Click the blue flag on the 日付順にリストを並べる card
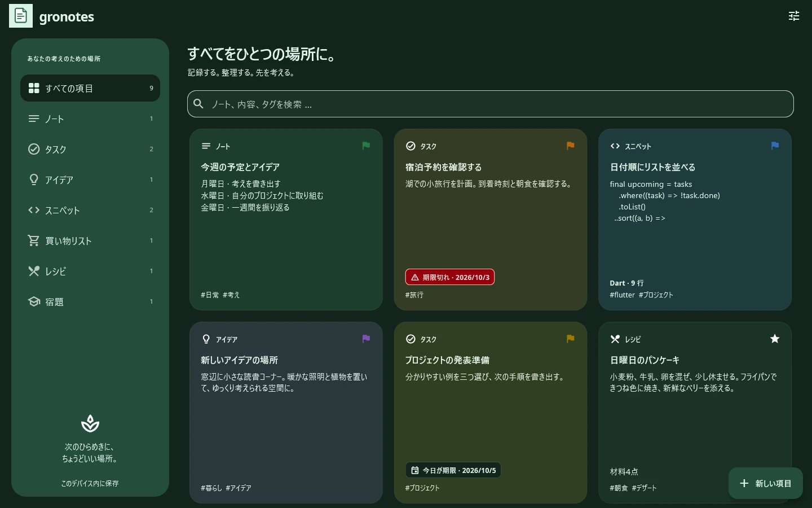This screenshot has height=508, width=812. click(x=775, y=146)
